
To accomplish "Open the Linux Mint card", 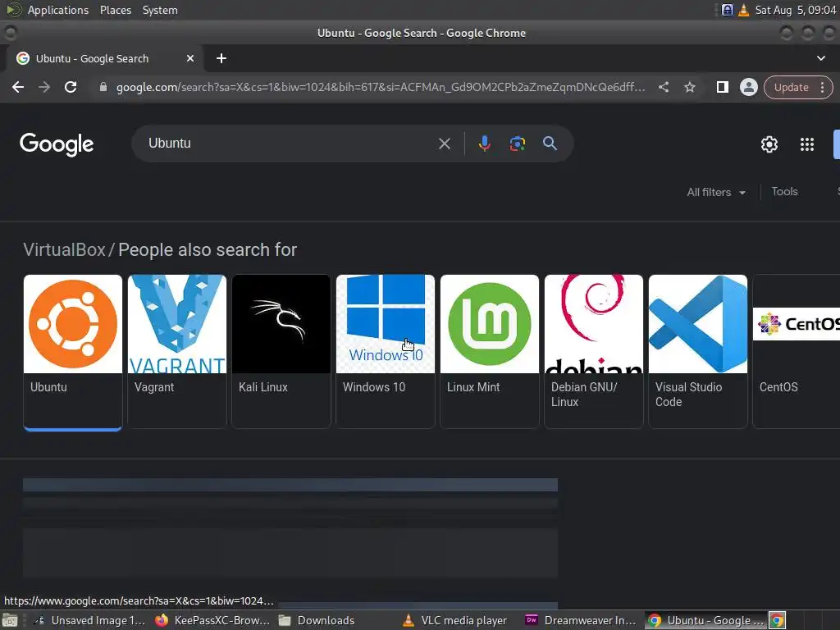I will [x=490, y=352].
